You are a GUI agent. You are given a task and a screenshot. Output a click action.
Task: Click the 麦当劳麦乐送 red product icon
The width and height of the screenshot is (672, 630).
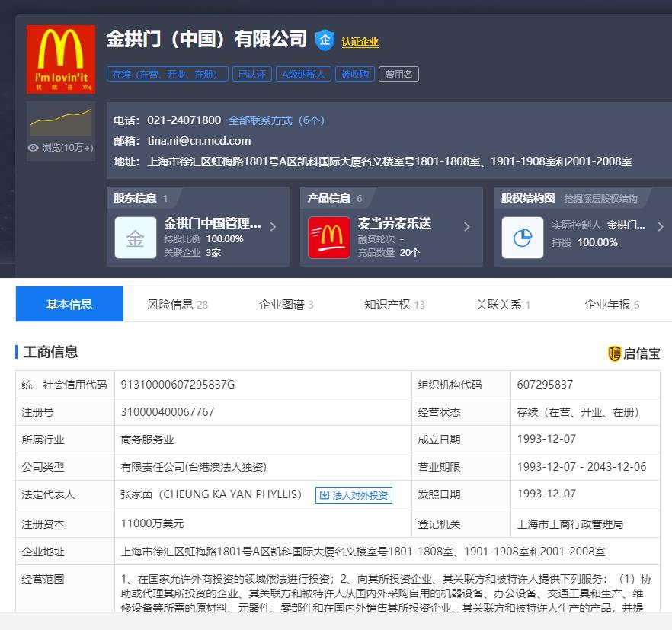coord(328,238)
